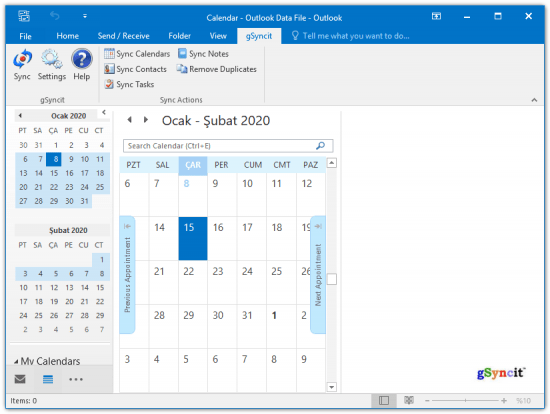Click the gSyncit Sync icon
The height and width of the screenshot is (414, 550).
coord(22,65)
